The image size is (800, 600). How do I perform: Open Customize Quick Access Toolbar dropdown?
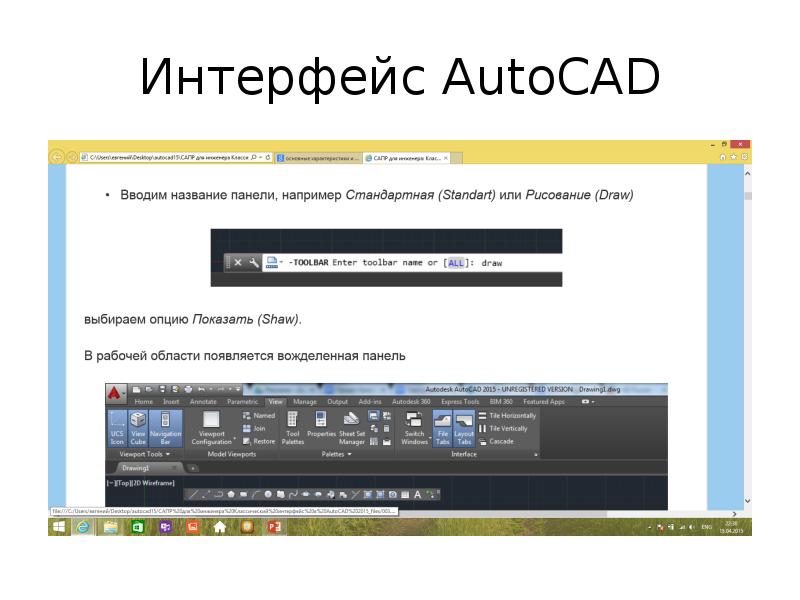click(237, 389)
